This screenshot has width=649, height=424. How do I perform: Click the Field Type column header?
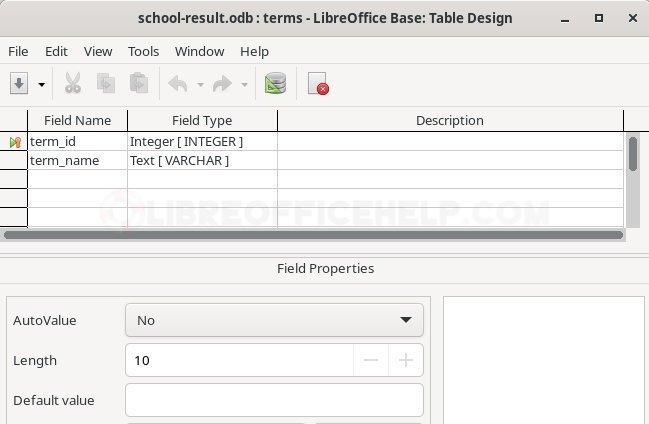(x=202, y=120)
